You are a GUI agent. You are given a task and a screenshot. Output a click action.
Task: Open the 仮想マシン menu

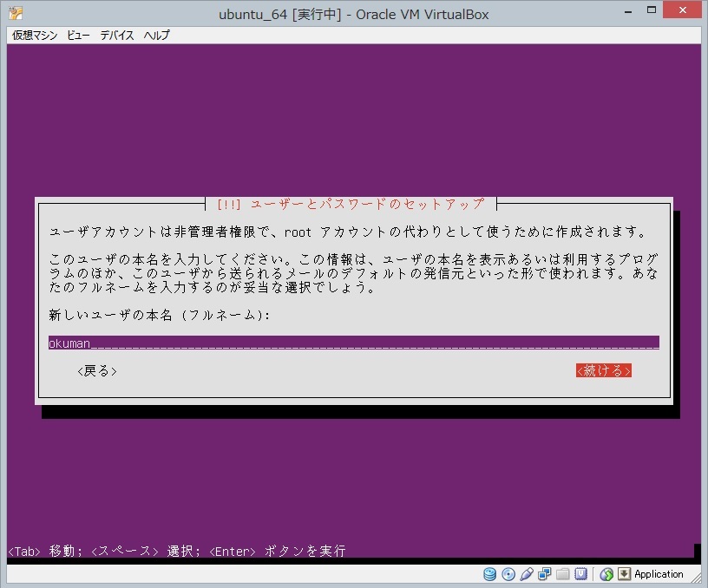pyautogui.click(x=35, y=36)
